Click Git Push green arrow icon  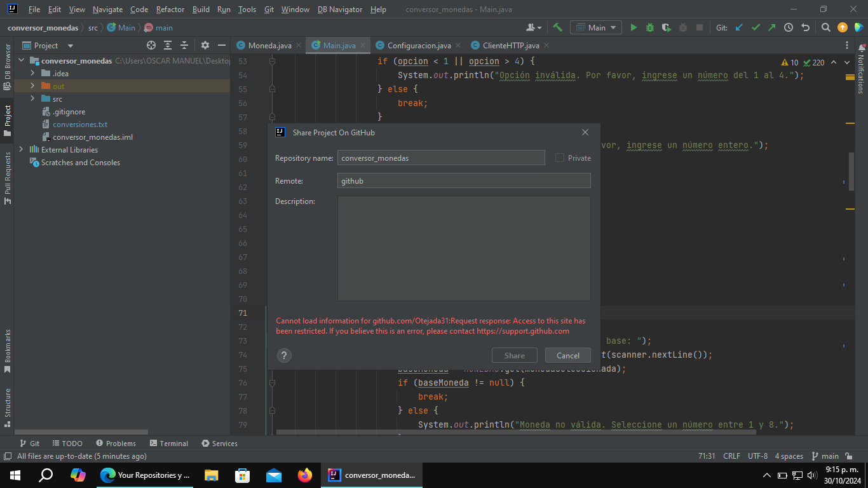[x=771, y=27]
